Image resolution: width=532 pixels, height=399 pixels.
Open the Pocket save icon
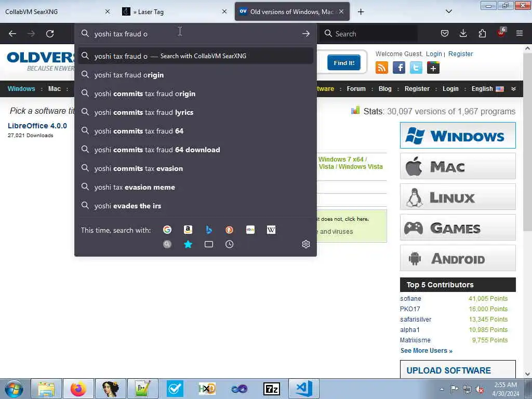445,33
